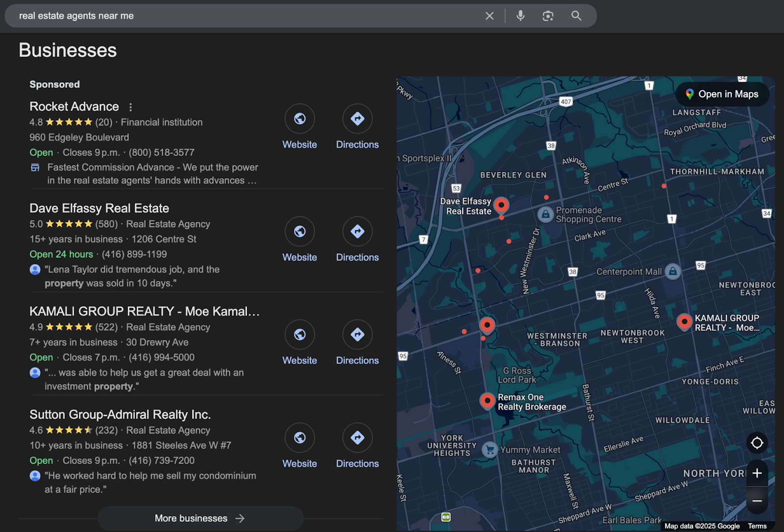Clear the search query with the X icon

(x=490, y=16)
